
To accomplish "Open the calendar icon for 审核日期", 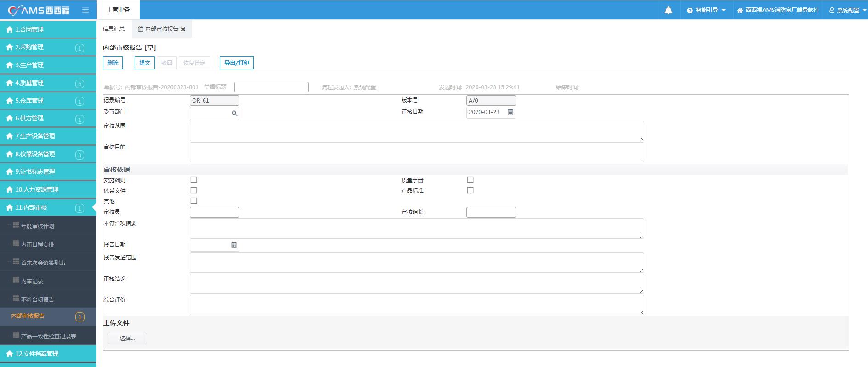I will pyautogui.click(x=511, y=112).
